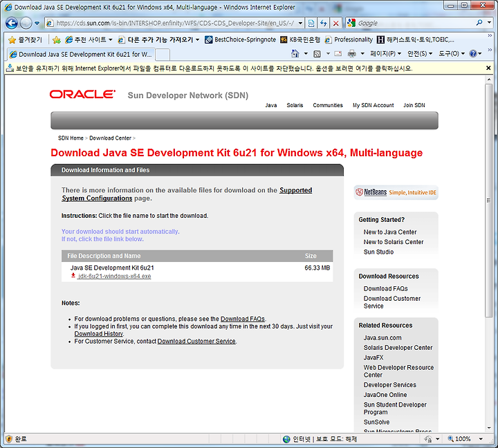498x448 pixels.
Task: Open the Favorites (즐겨찾기) star button
Action: coord(26,39)
